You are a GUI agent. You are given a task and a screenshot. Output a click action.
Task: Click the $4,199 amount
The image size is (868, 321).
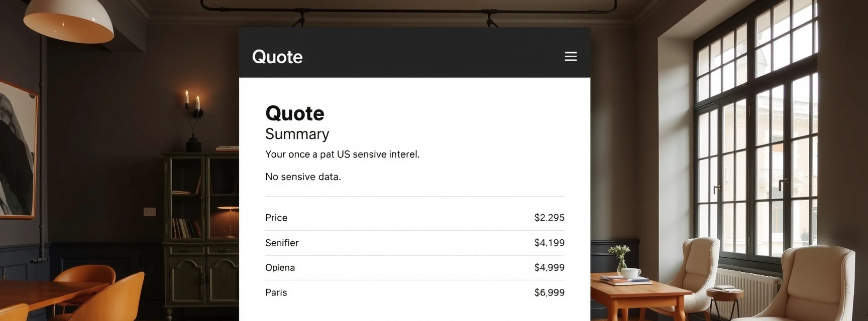pos(549,243)
